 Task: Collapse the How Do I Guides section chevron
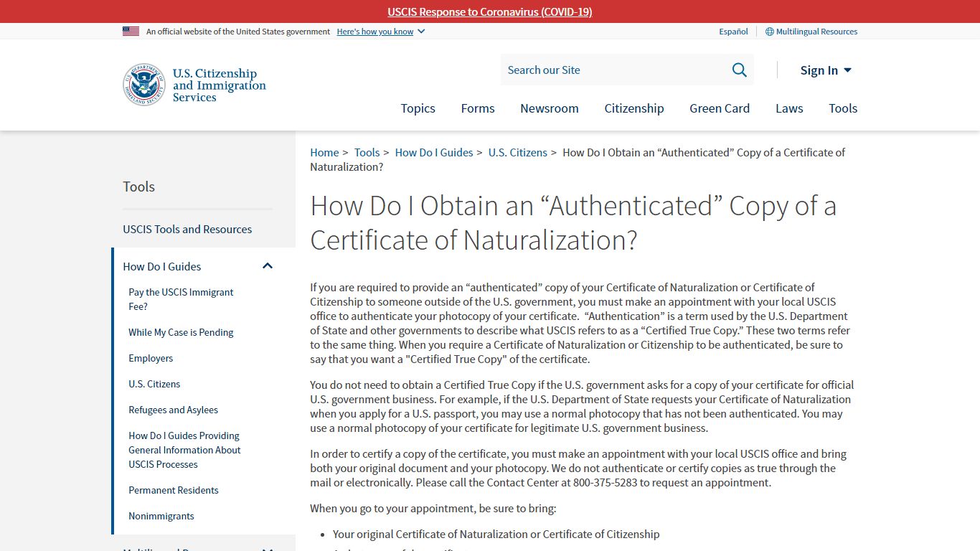coord(268,266)
